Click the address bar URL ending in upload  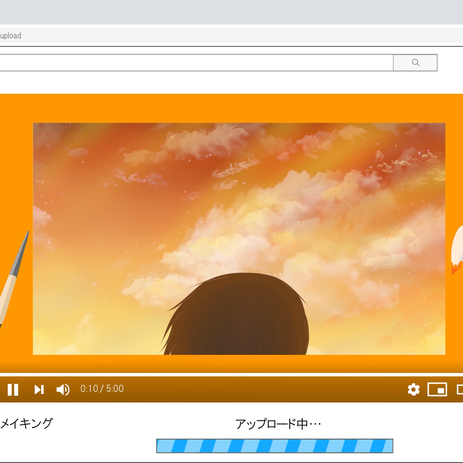(x=10, y=36)
